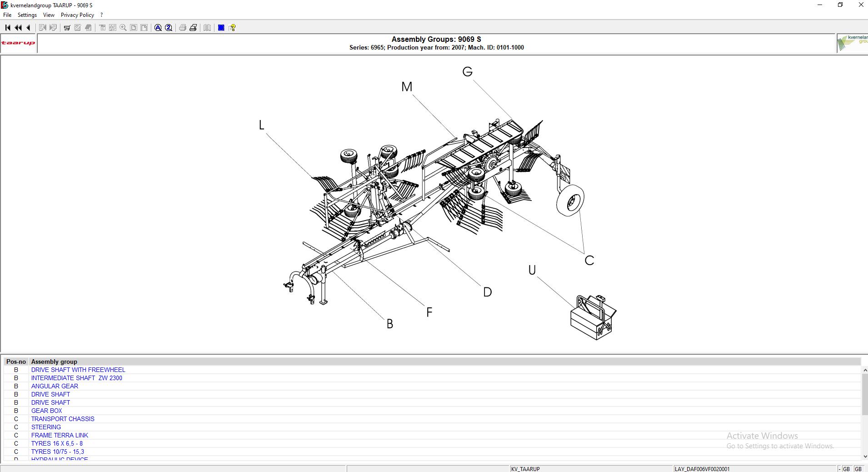
Task: Click the back navigation arrow
Action: click(28, 27)
